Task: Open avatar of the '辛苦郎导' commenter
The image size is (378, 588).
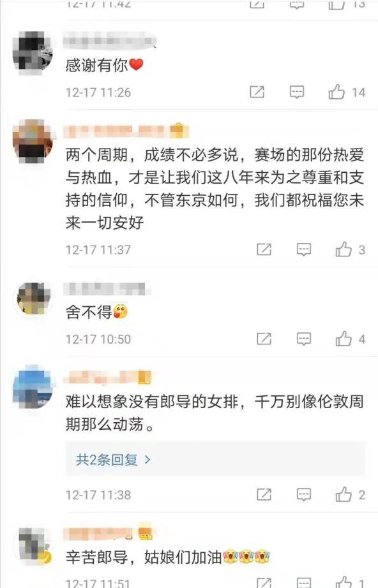Action: (33, 545)
